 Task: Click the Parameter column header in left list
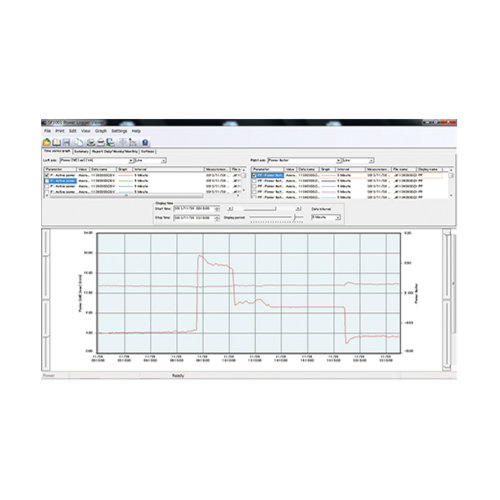point(61,170)
